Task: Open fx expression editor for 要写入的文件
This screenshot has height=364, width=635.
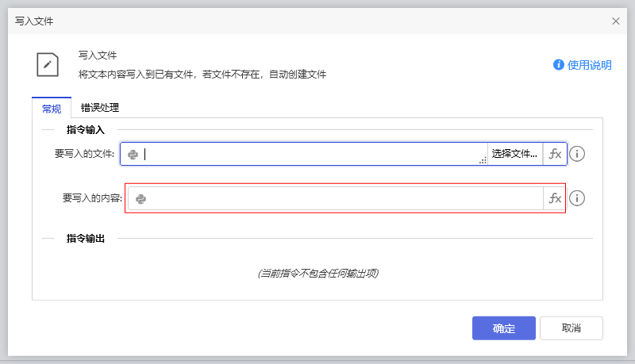Action: tap(555, 154)
